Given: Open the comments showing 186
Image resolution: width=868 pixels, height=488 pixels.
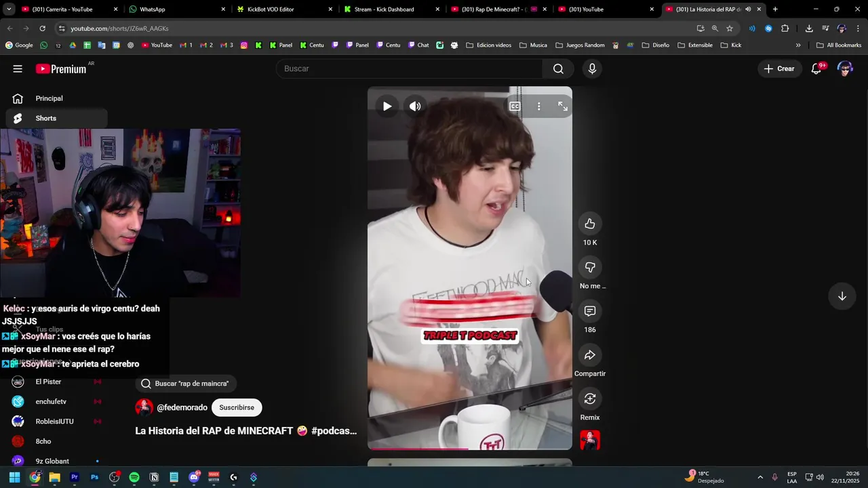Looking at the screenshot, I should pyautogui.click(x=590, y=311).
